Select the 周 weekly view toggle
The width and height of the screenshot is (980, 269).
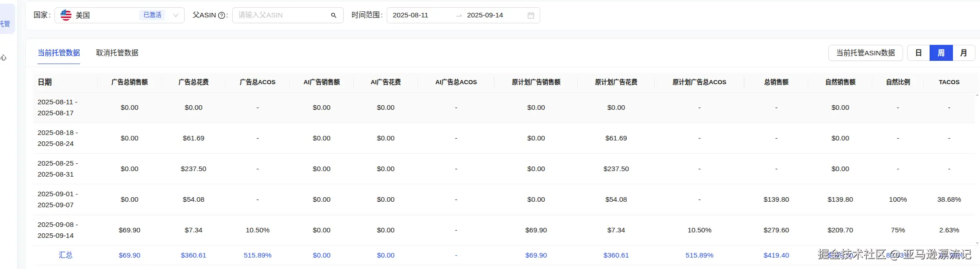pyautogui.click(x=941, y=53)
